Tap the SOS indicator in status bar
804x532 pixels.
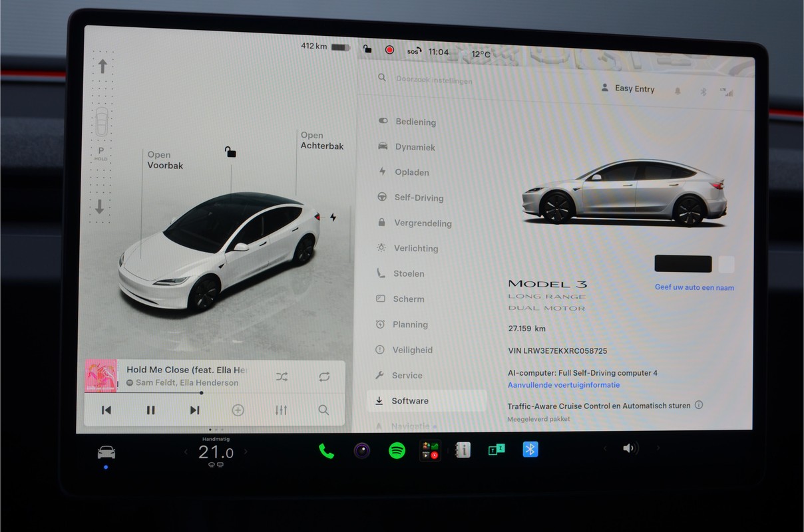pos(413,51)
